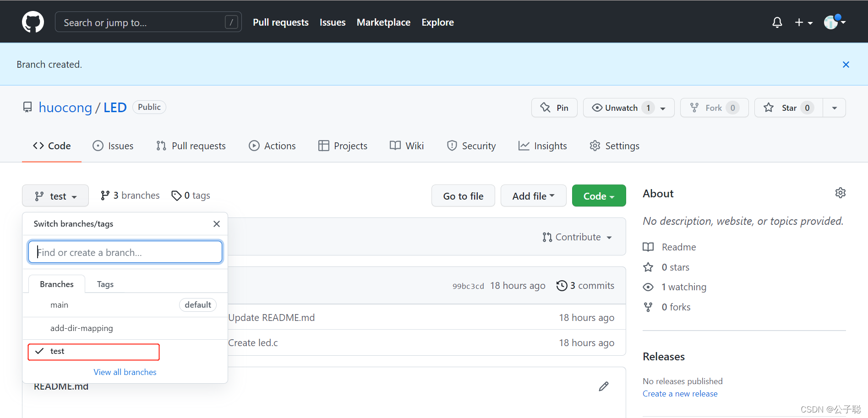Open Marketplace in top navigation
This screenshot has width=868, height=418.
[383, 22]
